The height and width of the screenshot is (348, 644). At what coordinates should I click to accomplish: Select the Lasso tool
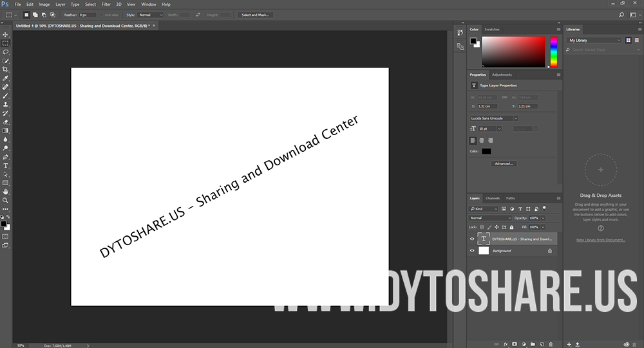(x=6, y=51)
